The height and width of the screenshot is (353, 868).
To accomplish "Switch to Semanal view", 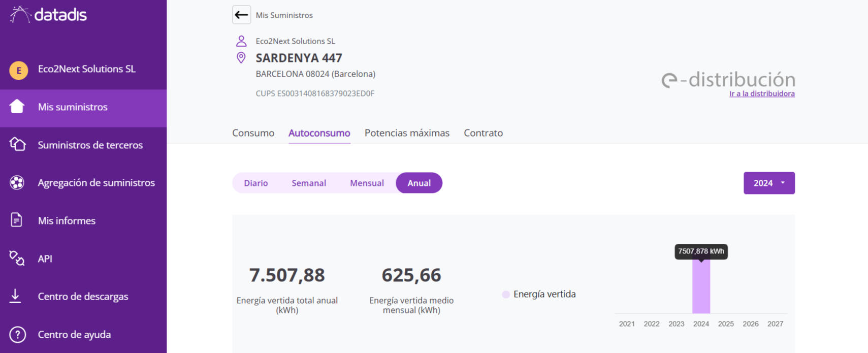I will (308, 183).
